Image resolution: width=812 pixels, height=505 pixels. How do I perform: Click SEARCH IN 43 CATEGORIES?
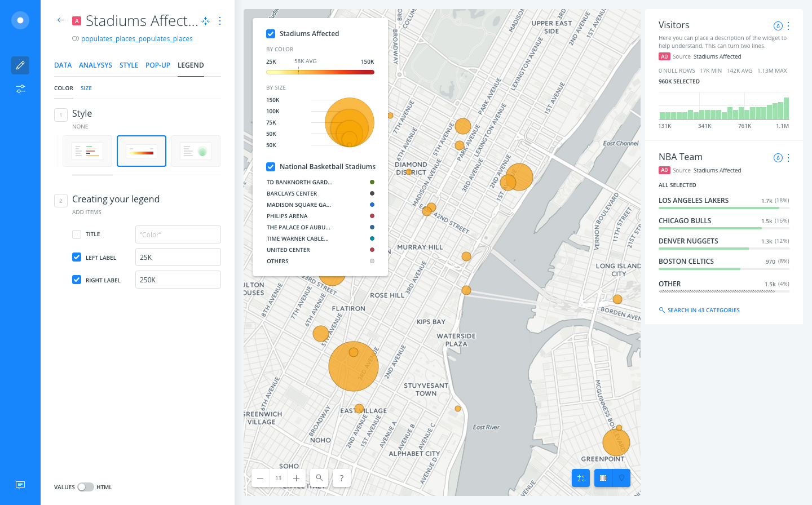click(x=700, y=309)
